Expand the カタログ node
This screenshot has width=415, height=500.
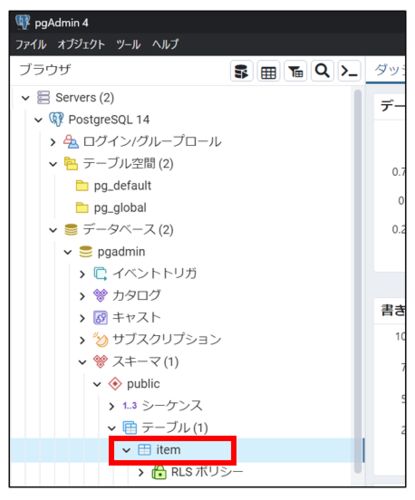[82, 296]
